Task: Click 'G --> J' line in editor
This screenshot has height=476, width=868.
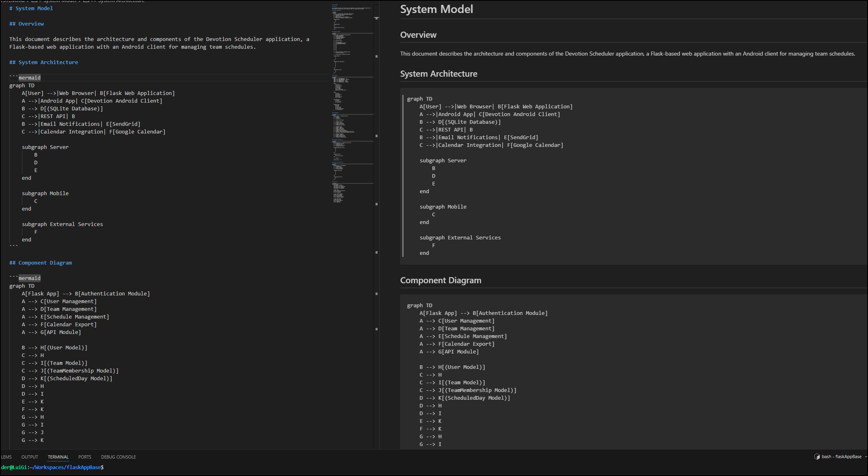Action: point(33,432)
